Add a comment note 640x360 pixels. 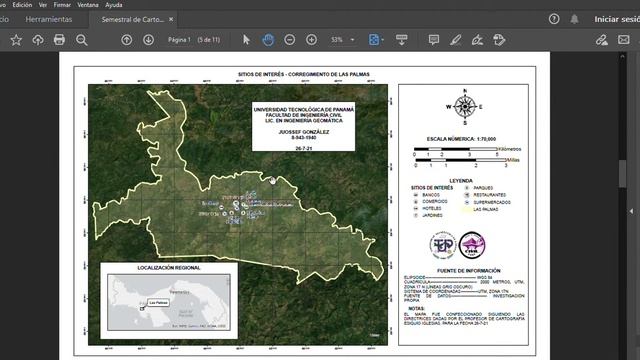point(434,40)
